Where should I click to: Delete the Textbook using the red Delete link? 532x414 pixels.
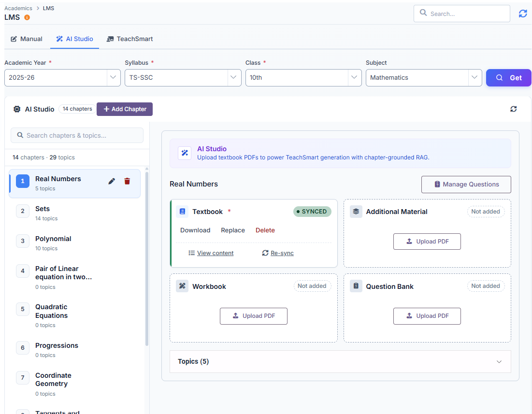click(265, 230)
